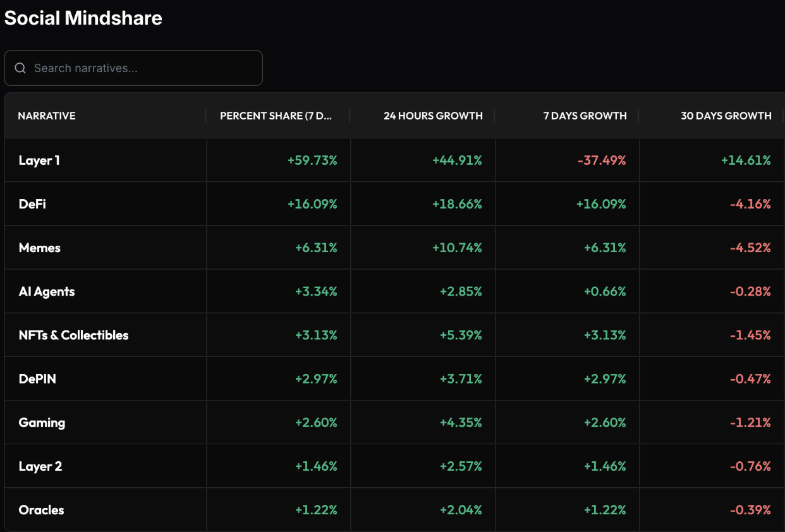Sort by 7 Days Growth header
785x532 pixels.
(x=585, y=116)
